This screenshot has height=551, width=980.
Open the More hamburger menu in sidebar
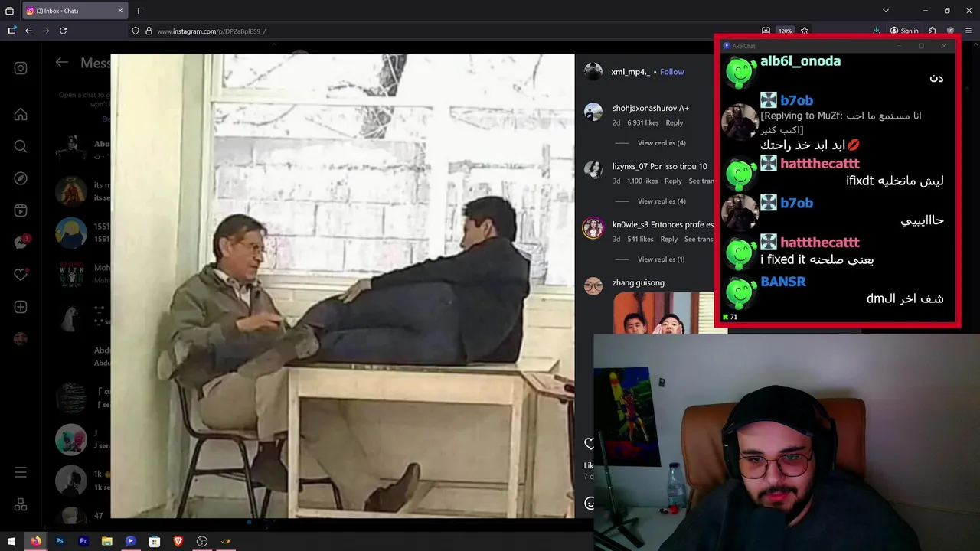tap(21, 472)
